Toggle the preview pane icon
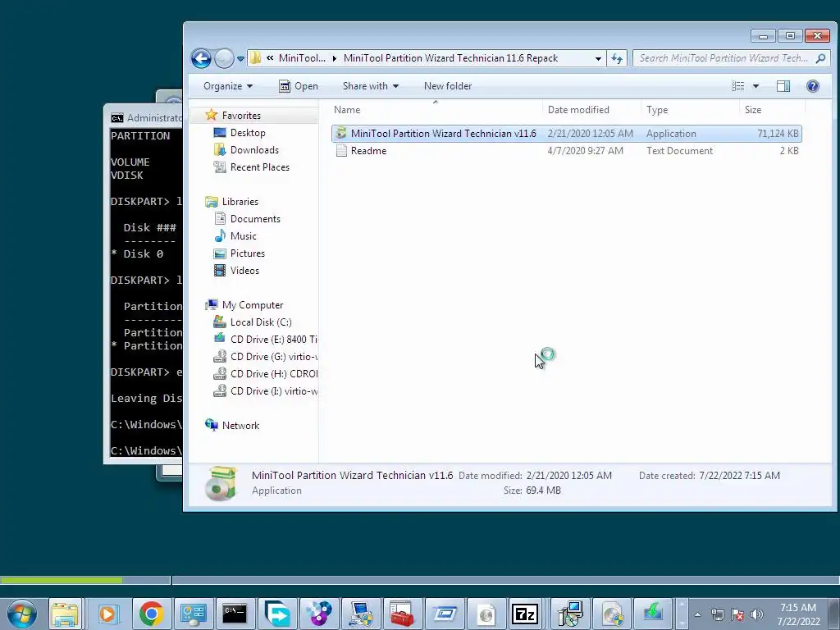 [x=783, y=86]
